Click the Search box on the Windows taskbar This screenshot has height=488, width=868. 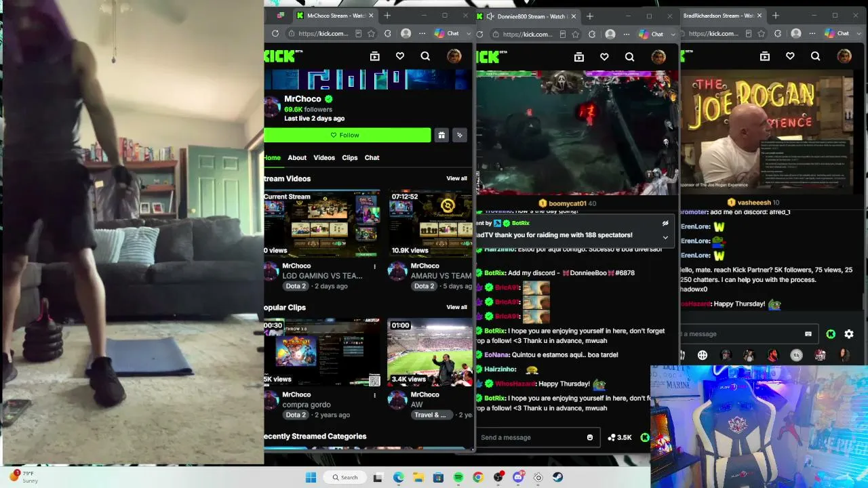tap(344, 477)
